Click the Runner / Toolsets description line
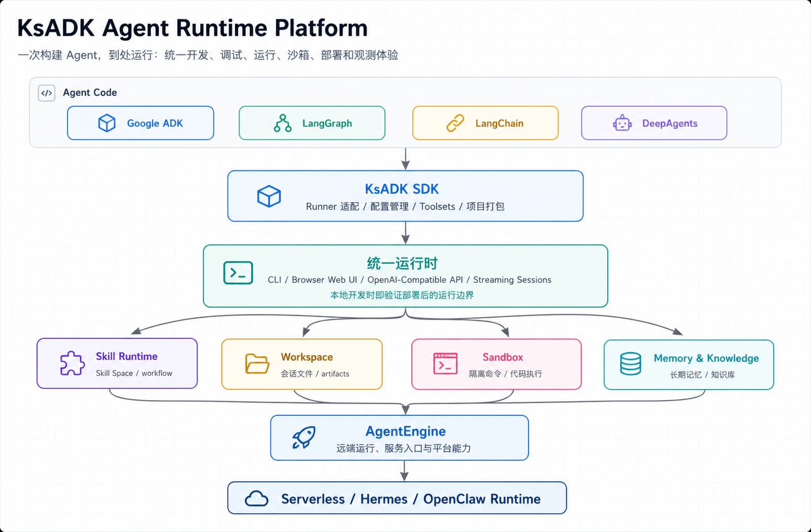The height and width of the screenshot is (532, 811). click(x=405, y=206)
